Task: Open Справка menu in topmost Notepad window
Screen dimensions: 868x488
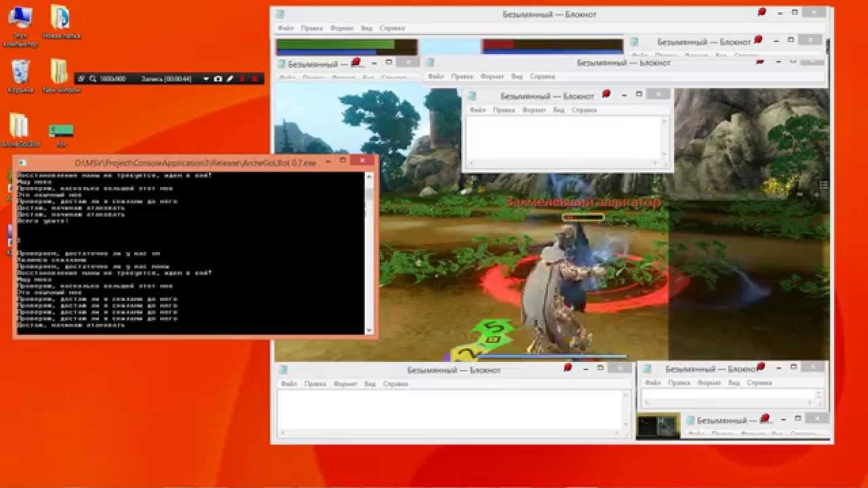Action: pos(394,28)
